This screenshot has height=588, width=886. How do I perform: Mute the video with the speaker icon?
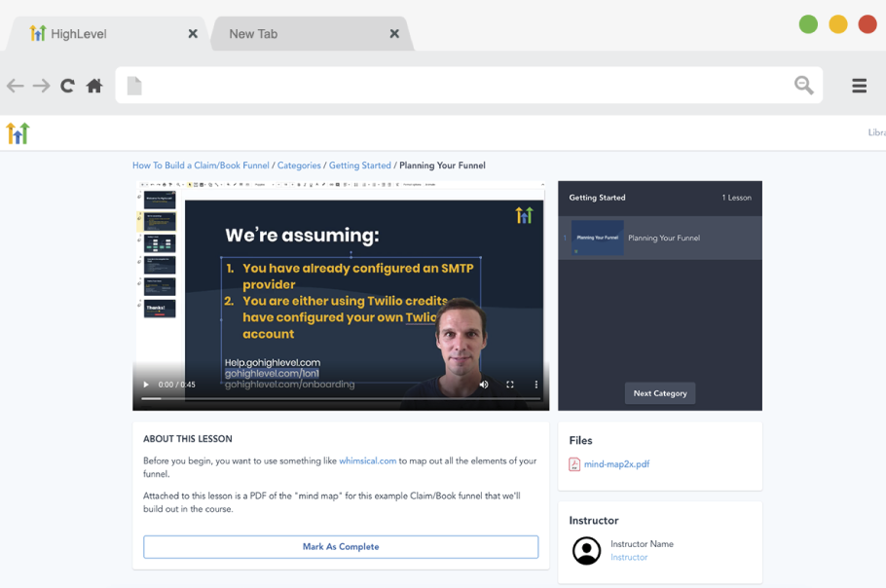[x=484, y=385]
